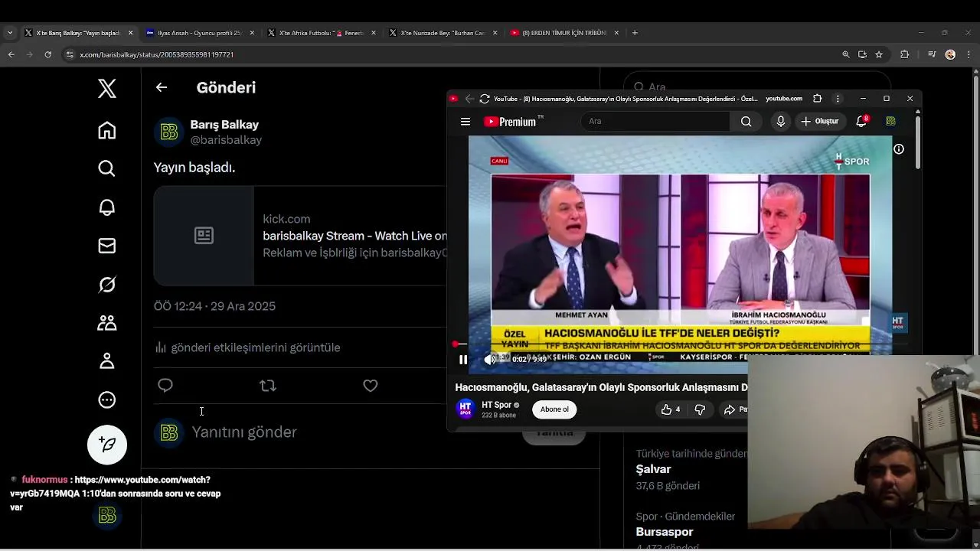Open the tab search dropdown arrow

(9, 33)
